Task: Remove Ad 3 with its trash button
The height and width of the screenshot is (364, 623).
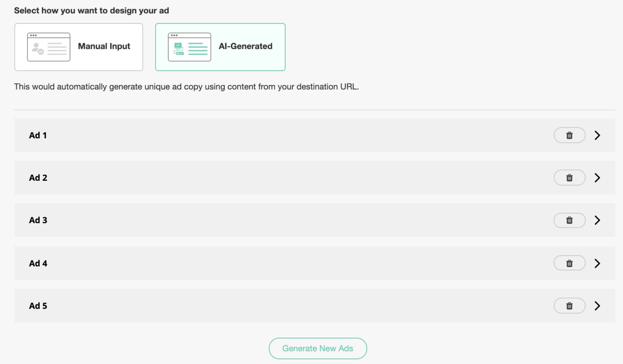Action: 569,220
